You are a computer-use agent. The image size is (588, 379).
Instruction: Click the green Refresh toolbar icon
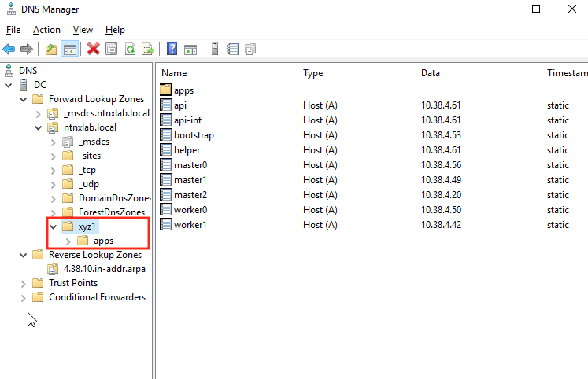click(x=130, y=50)
